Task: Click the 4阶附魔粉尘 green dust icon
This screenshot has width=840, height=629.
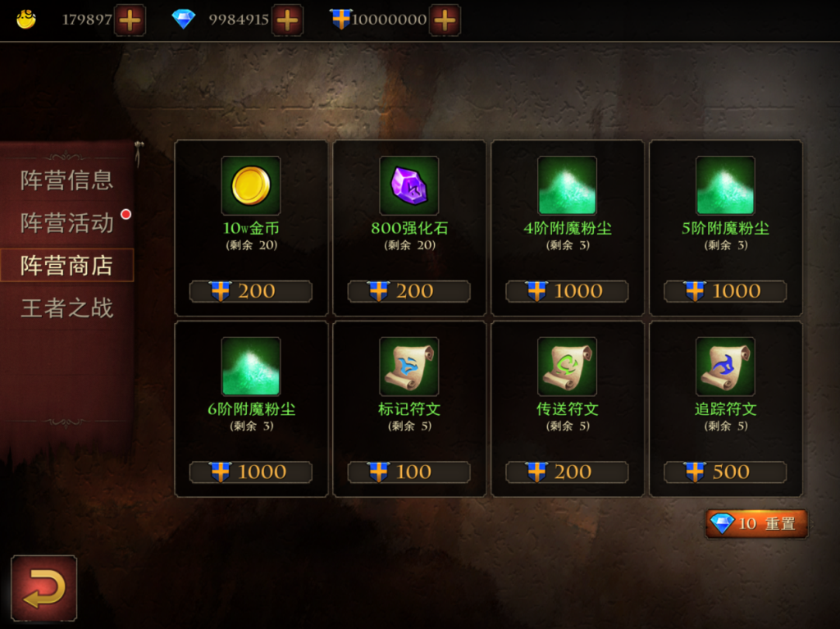Action: click(x=567, y=185)
